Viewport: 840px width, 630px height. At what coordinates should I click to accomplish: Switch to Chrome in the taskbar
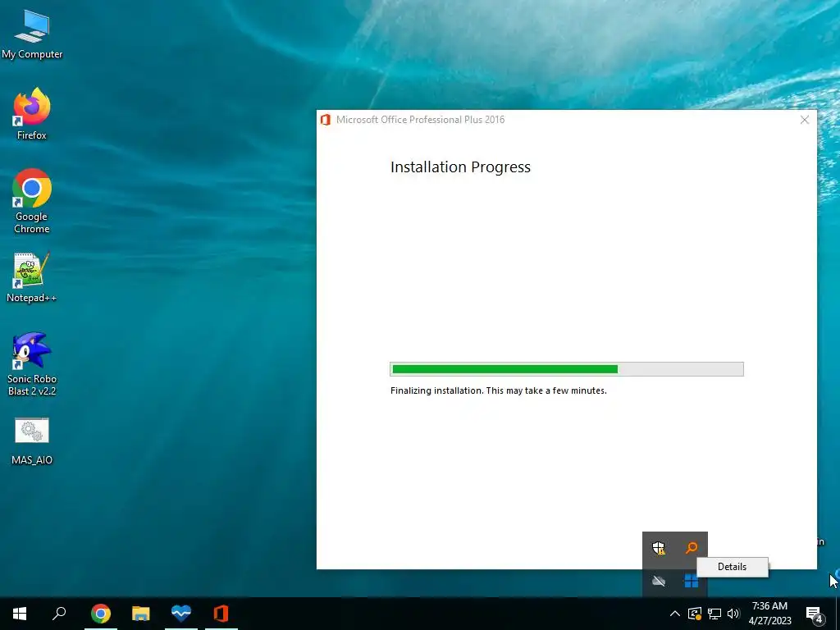pos(101,614)
